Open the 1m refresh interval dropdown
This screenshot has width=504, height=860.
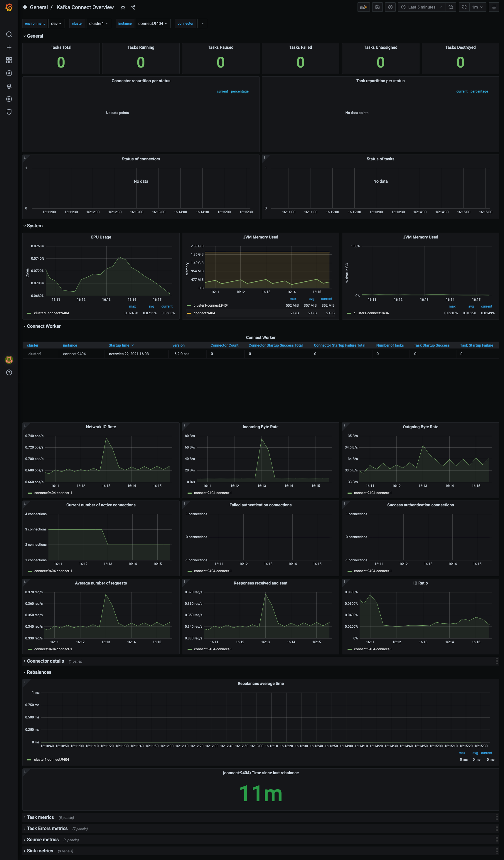click(x=477, y=7)
